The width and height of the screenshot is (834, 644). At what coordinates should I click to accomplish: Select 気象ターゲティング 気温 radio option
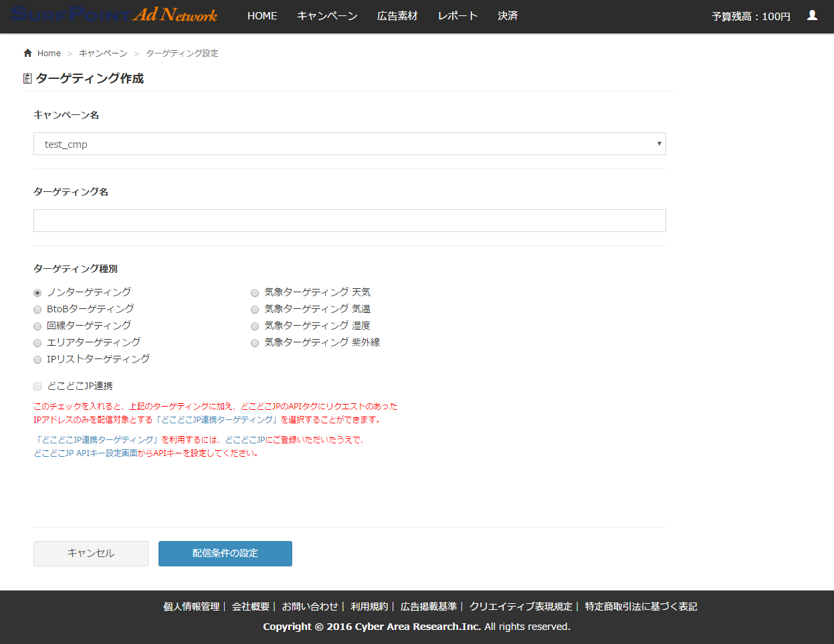[255, 310]
